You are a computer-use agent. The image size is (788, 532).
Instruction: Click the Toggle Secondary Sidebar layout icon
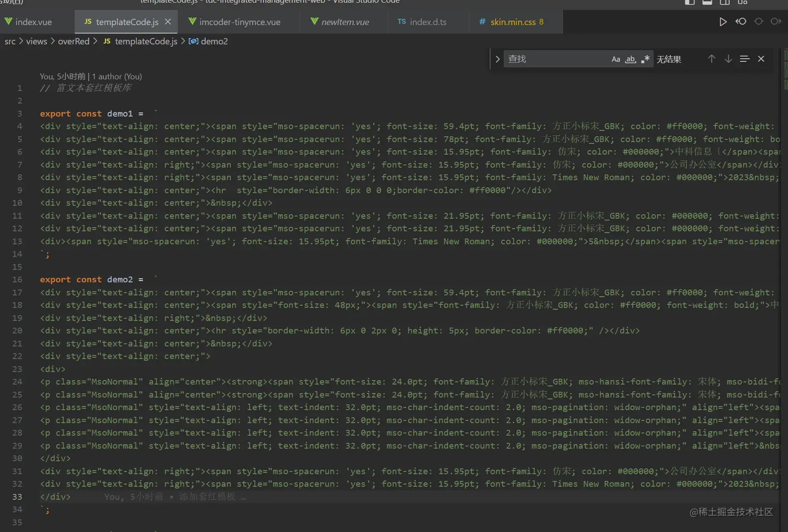pos(725,3)
